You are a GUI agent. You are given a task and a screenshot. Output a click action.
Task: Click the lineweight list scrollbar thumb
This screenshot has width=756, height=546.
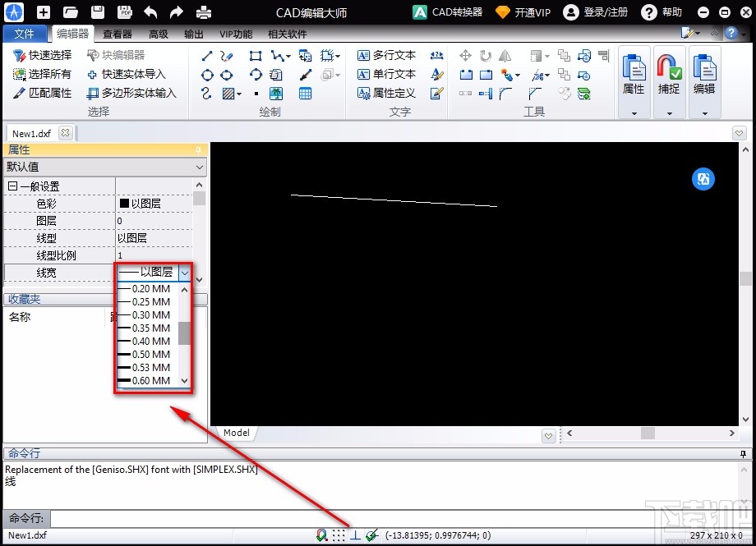[x=184, y=333]
